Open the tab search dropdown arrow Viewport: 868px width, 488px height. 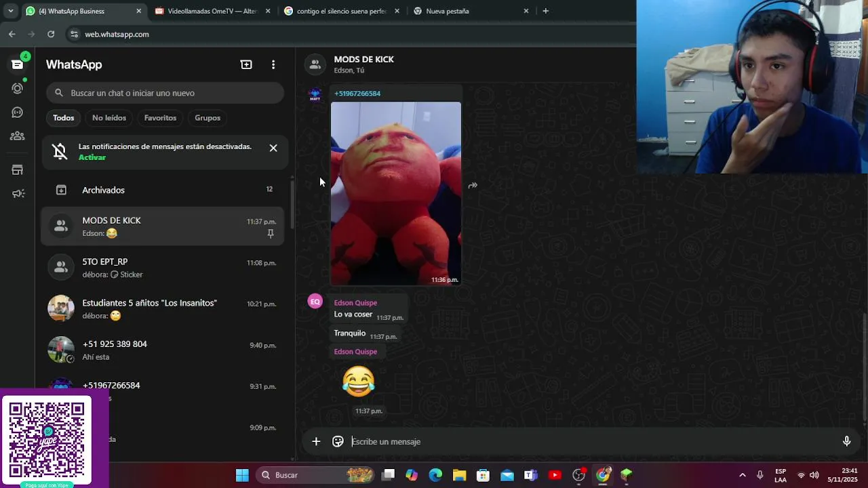10,11
